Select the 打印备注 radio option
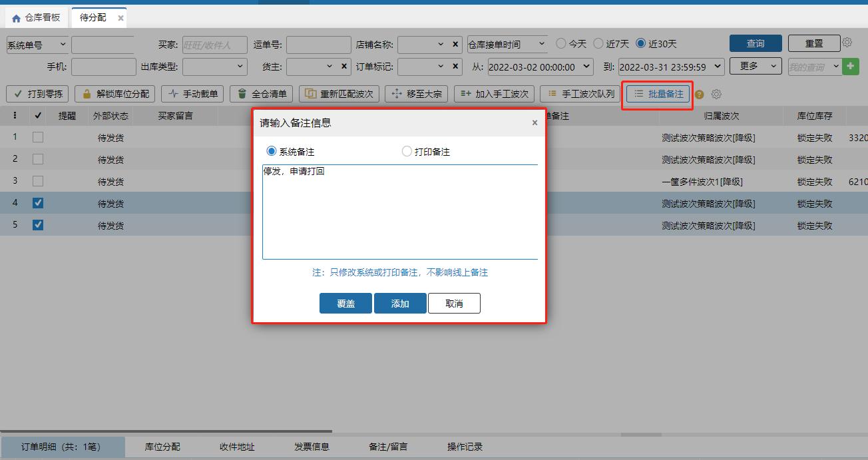 [407, 150]
